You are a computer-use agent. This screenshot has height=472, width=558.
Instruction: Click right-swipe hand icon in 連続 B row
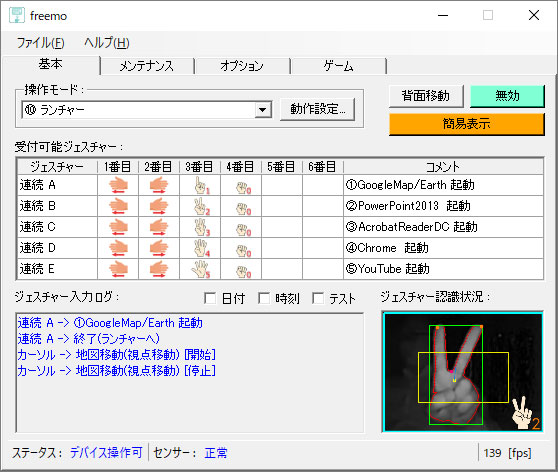159,206
